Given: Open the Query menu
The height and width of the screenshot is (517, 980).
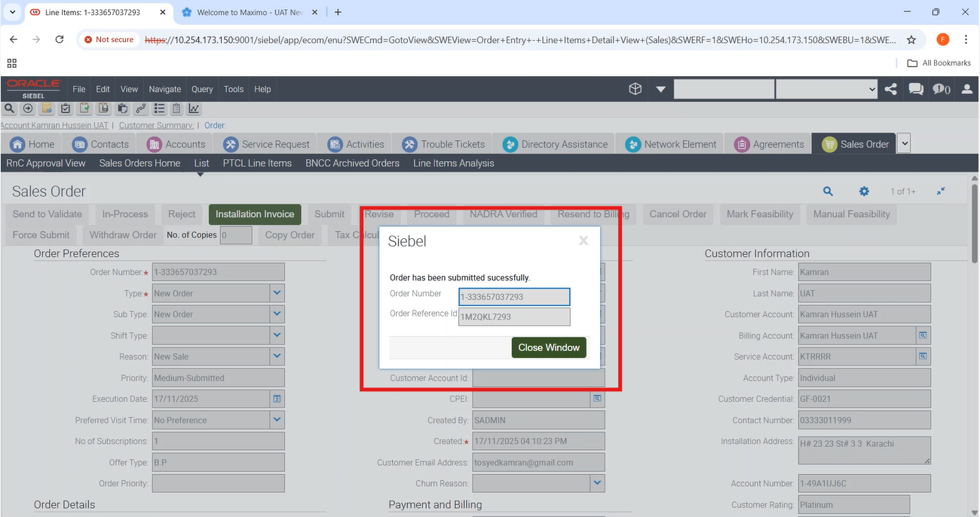Looking at the screenshot, I should tap(202, 89).
